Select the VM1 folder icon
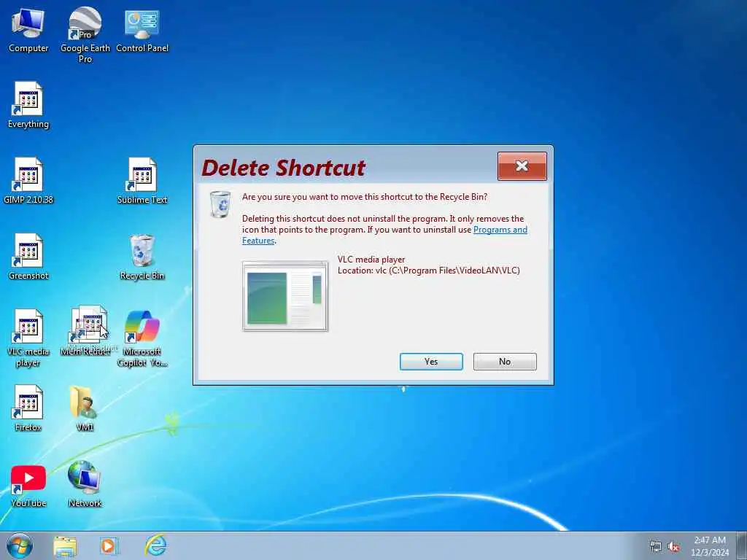747x560 pixels. point(85,408)
